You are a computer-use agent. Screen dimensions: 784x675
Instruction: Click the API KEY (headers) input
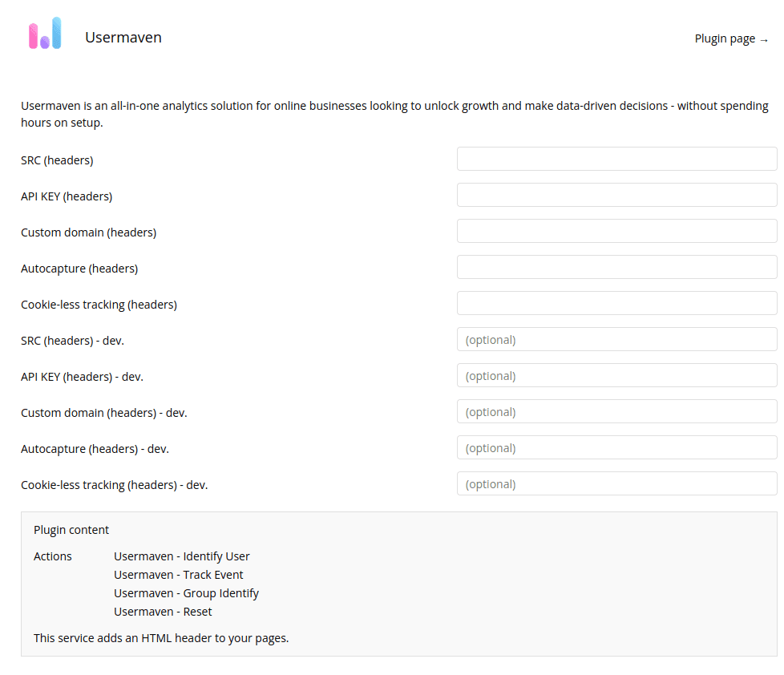pos(616,195)
